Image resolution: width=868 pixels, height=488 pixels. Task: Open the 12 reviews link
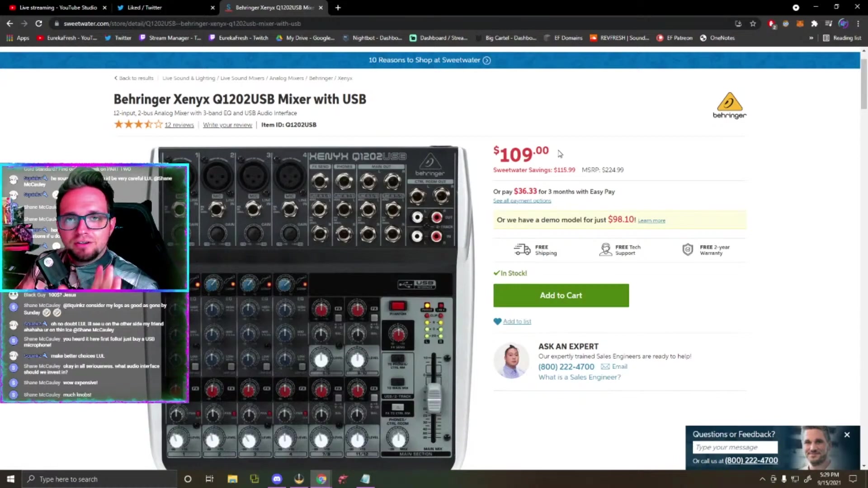[x=179, y=125]
